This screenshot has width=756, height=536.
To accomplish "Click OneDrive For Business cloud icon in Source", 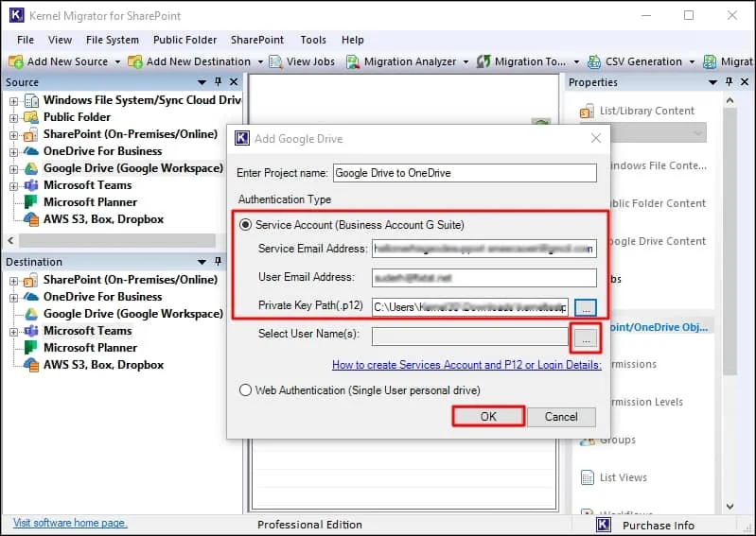I will click(x=31, y=151).
